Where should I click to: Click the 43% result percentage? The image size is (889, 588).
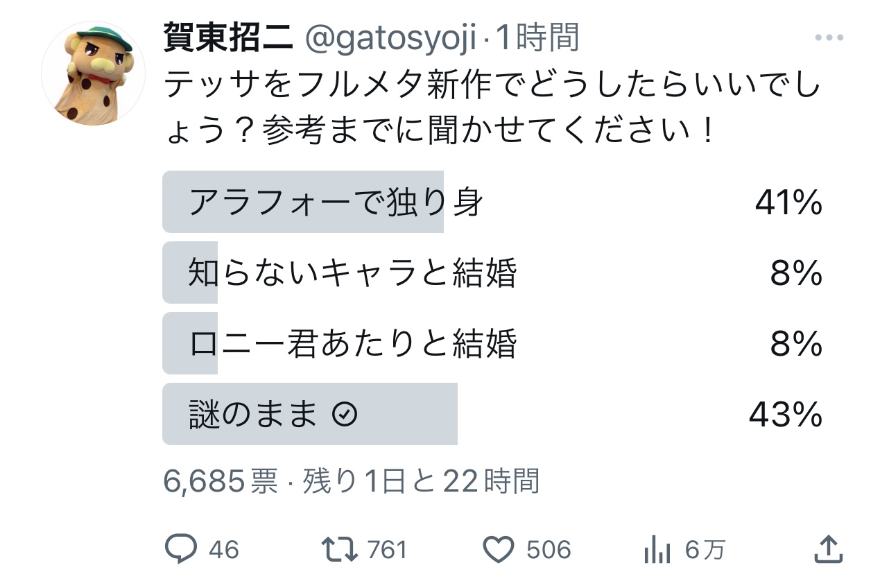click(786, 415)
